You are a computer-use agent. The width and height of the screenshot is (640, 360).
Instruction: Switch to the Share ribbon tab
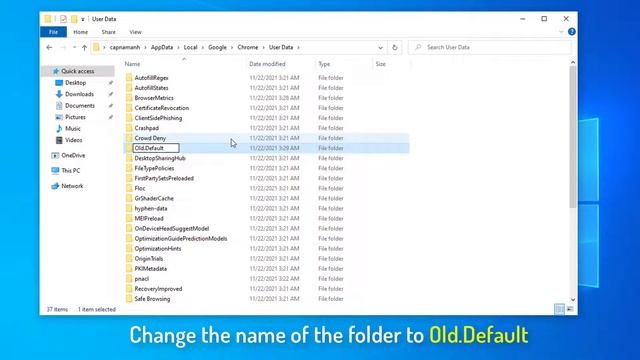[x=108, y=32]
